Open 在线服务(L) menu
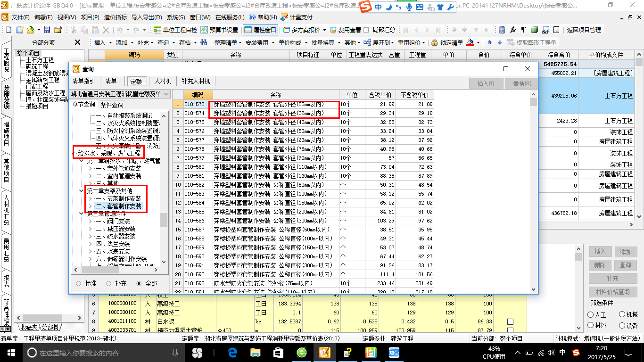This screenshot has width=644, height=362. pos(230,17)
